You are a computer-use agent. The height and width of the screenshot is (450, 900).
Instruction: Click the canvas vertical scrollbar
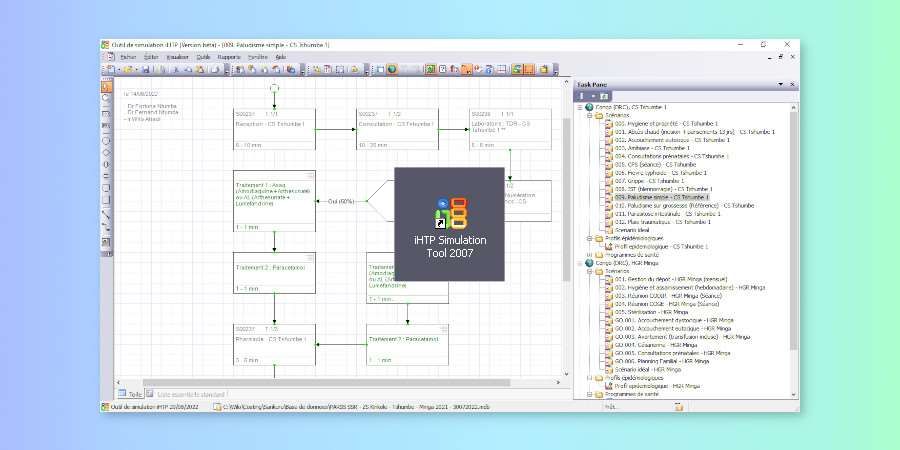coord(567,200)
